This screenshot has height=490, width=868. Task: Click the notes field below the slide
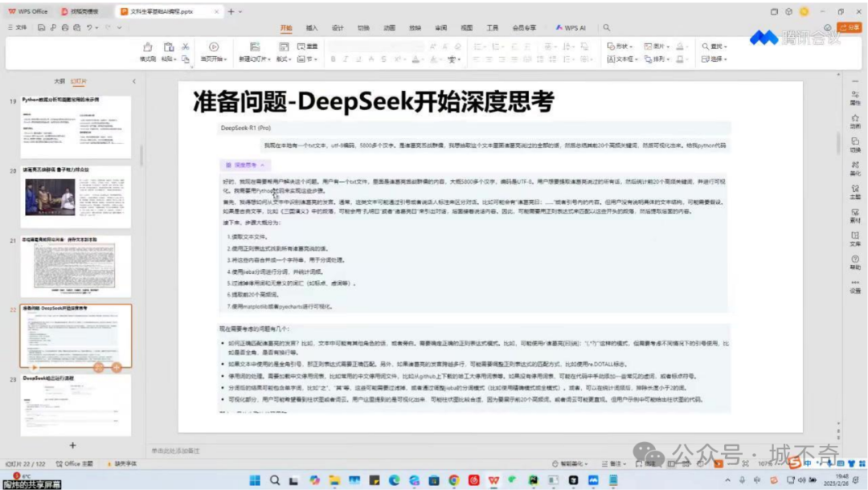point(493,451)
